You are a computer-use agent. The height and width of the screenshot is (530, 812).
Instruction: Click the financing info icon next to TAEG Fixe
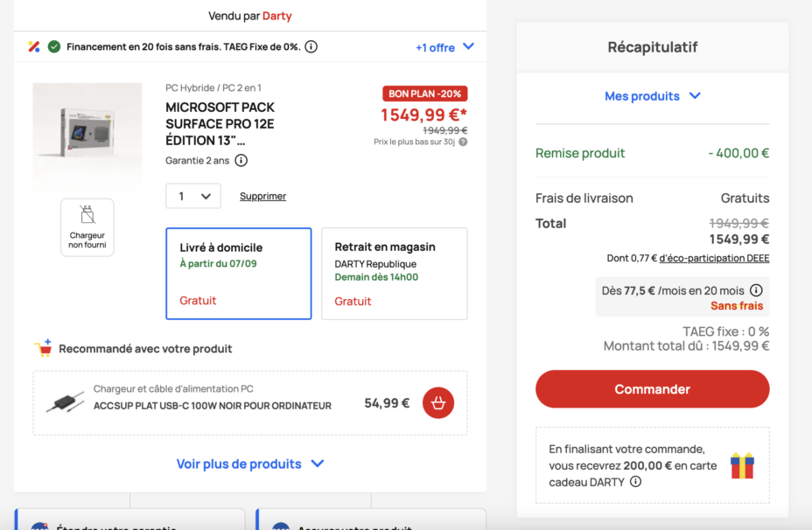point(311,46)
